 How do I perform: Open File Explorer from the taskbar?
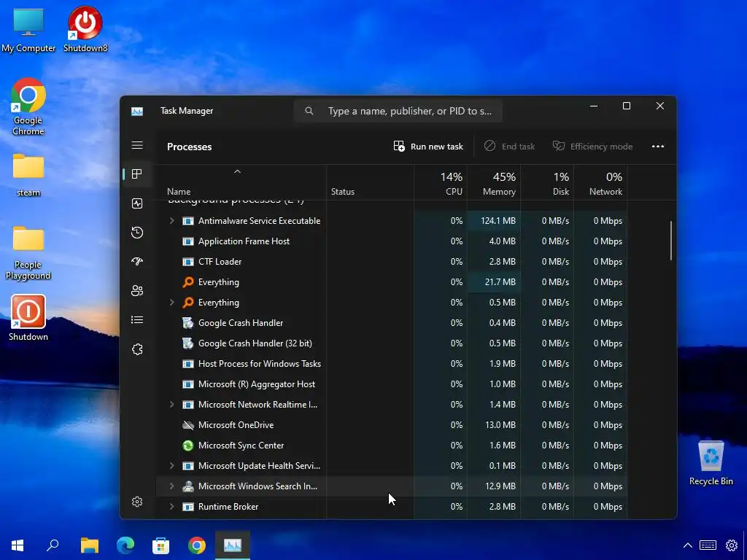90,545
